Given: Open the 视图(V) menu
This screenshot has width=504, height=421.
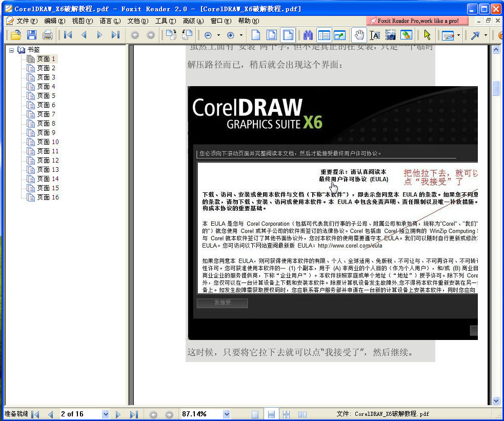Looking at the screenshot, I should (x=82, y=21).
